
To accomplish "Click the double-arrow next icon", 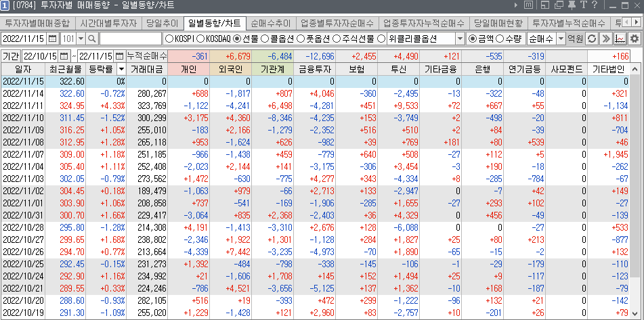I will click(x=606, y=39).
